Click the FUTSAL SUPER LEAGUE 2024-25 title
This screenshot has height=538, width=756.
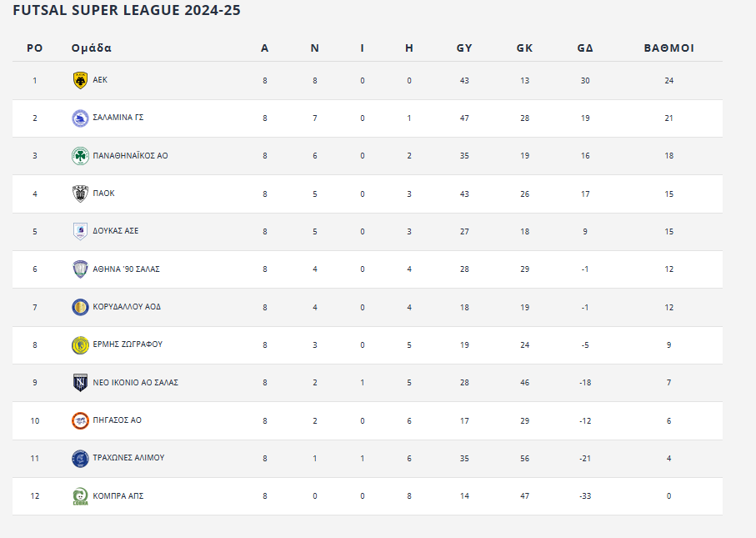128,11
